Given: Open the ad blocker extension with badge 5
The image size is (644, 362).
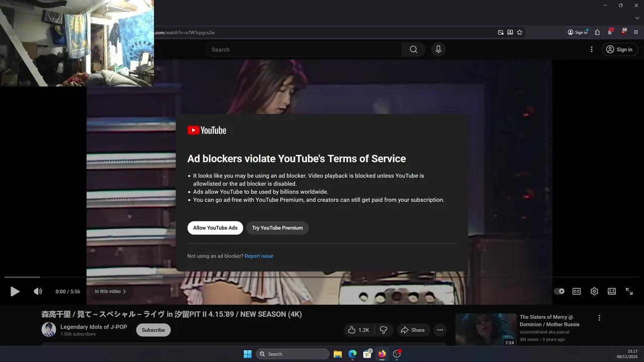Looking at the screenshot, I should (x=610, y=32).
